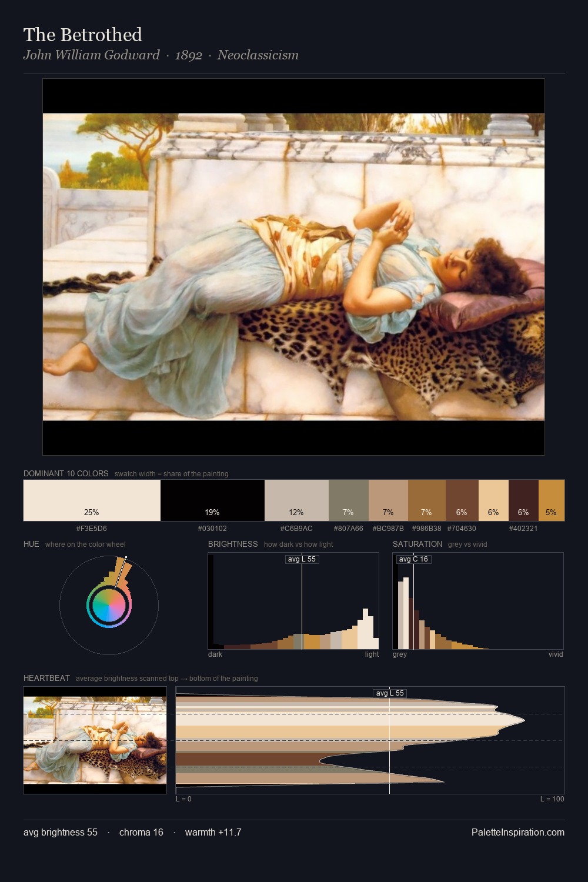This screenshot has width=588, height=882.
Task: Click the "avg L 55" marker in Heartbeat chart
Action: 390,693
